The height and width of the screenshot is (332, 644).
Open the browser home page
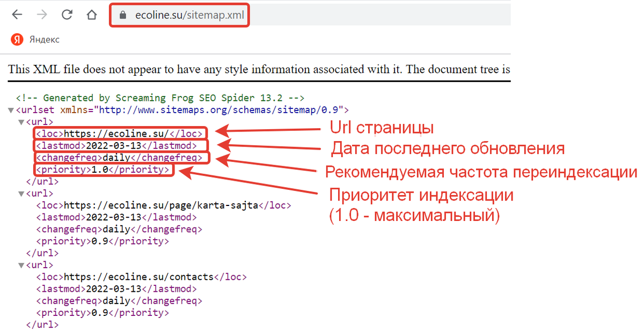[x=91, y=14]
